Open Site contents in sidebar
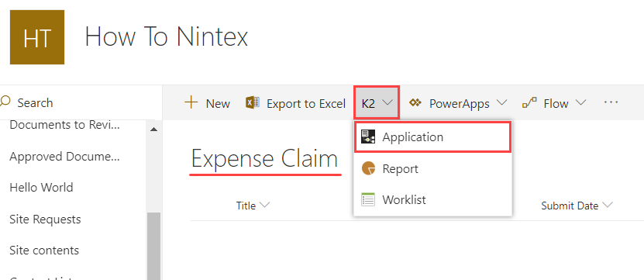The height and width of the screenshot is (280, 644). coord(44,250)
